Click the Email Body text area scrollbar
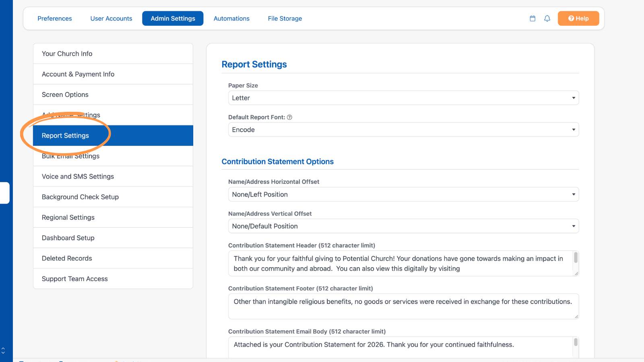Image resolution: width=644 pixels, height=362 pixels. tap(576, 342)
